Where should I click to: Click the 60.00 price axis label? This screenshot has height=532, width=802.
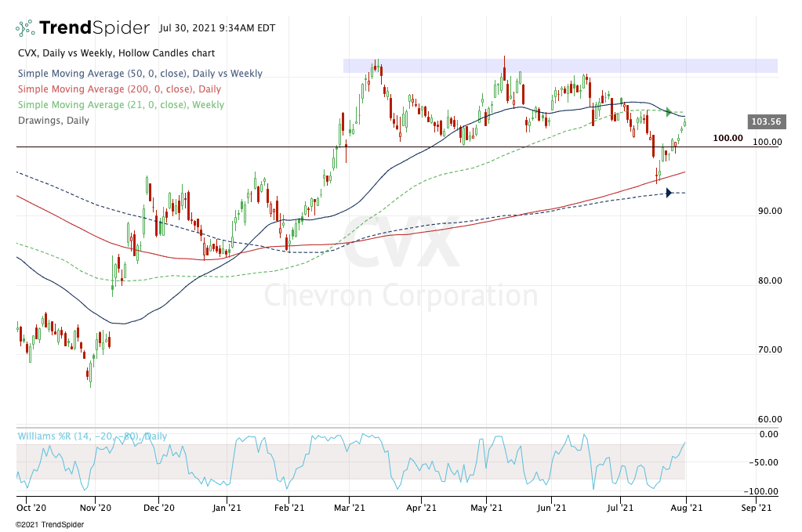tap(769, 419)
